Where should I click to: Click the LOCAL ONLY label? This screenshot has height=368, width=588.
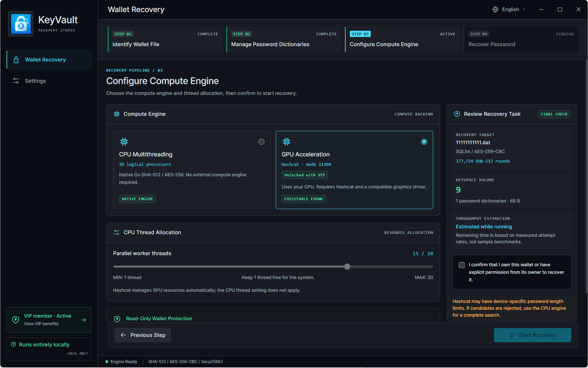[77, 354]
